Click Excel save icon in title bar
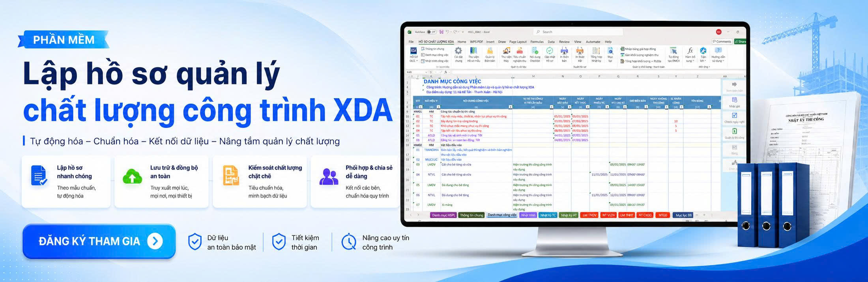Image resolution: width=868 pixels, height=282 pixels. coord(441,32)
